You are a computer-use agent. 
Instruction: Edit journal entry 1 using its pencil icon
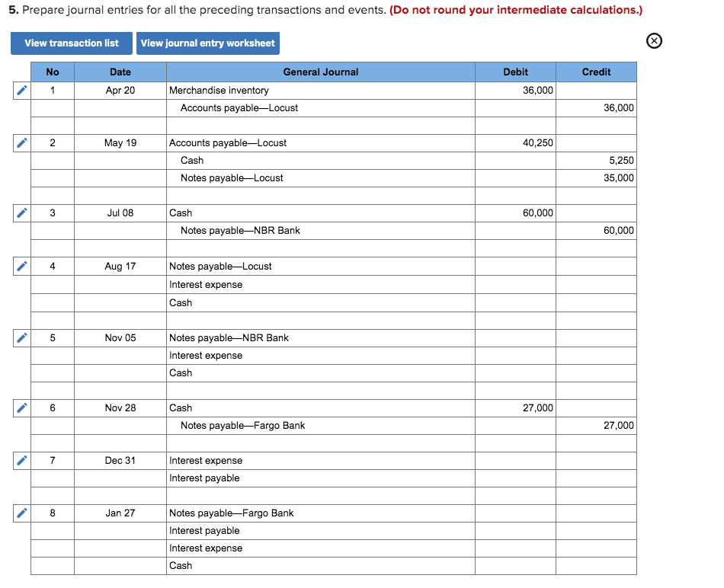(x=21, y=90)
